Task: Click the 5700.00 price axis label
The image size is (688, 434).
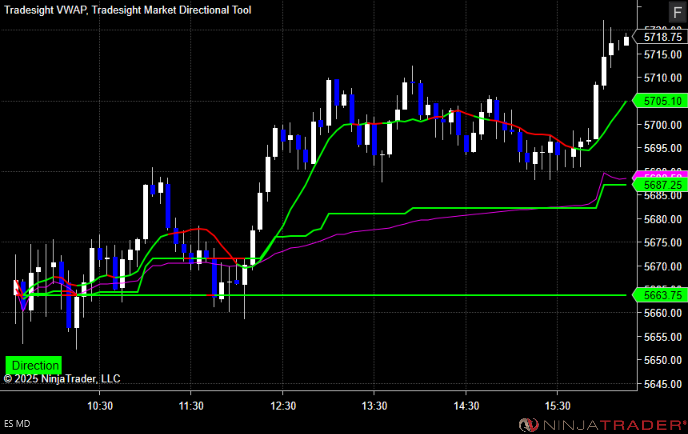Action: (663, 125)
